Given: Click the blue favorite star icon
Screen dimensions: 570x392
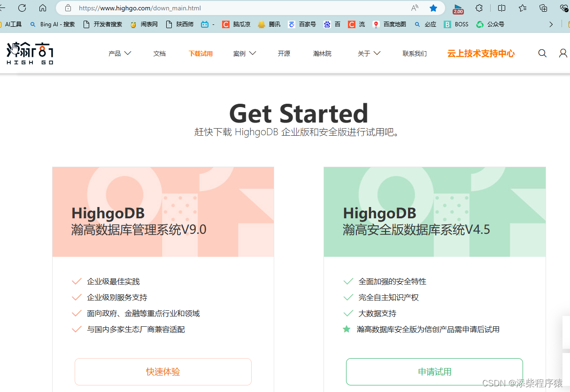Looking at the screenshot, I should tap(433, 8).
